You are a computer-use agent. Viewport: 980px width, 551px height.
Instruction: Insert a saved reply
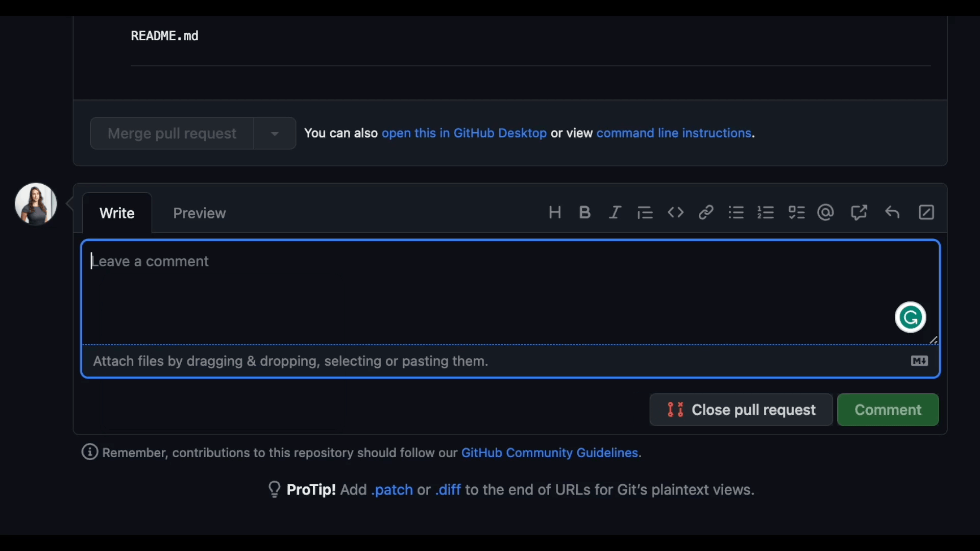pos(892,212)
